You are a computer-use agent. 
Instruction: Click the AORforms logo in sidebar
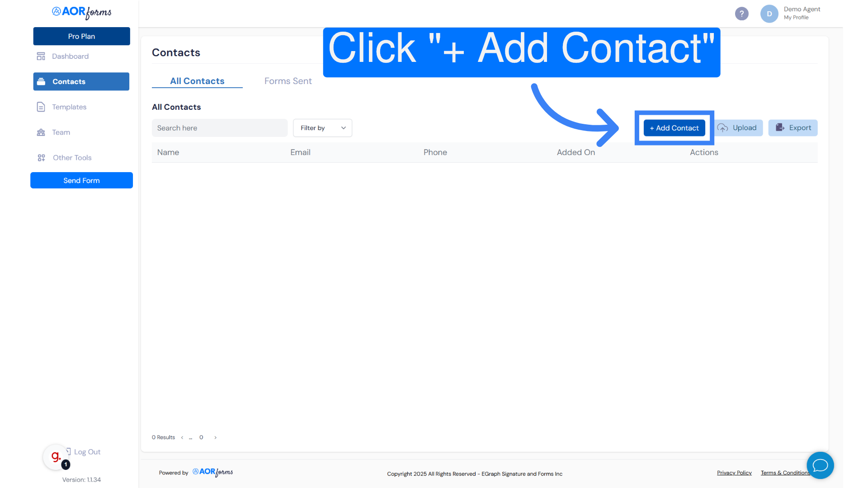tap(81, 12)
